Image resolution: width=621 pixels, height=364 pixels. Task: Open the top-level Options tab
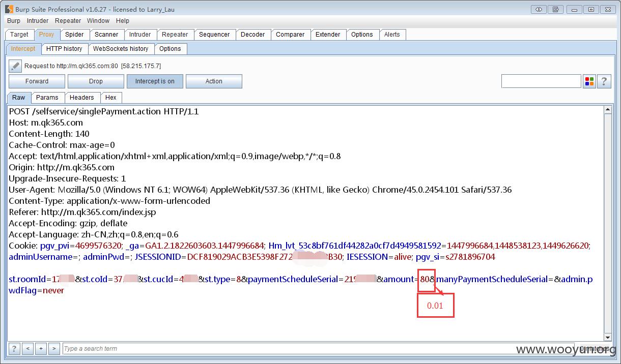pyautogui.click(x=362, y=35)
